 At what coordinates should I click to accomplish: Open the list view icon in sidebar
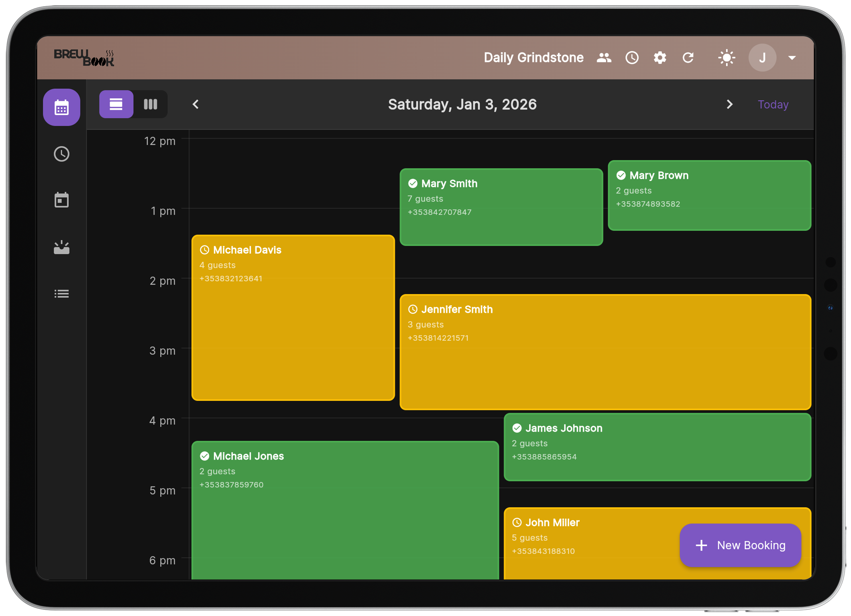pos(62,294)
